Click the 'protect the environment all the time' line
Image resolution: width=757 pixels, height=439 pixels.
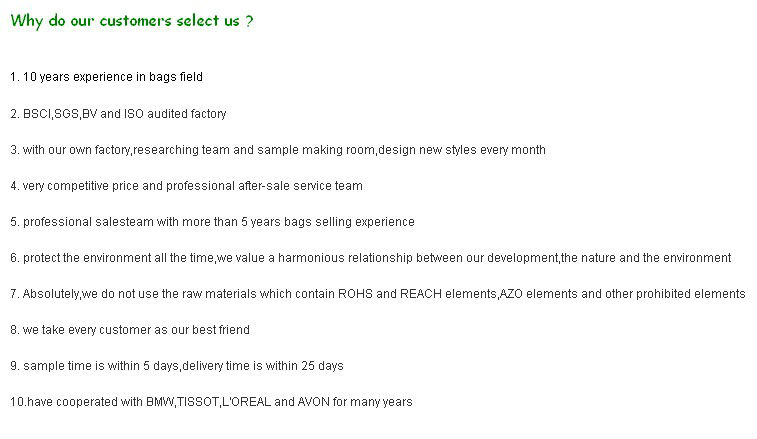[370, 258]
